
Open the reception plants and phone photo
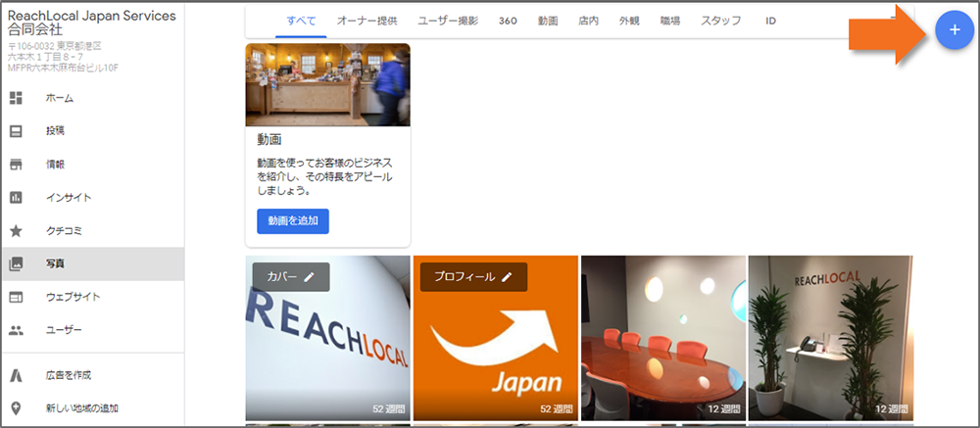pos(831,338)
